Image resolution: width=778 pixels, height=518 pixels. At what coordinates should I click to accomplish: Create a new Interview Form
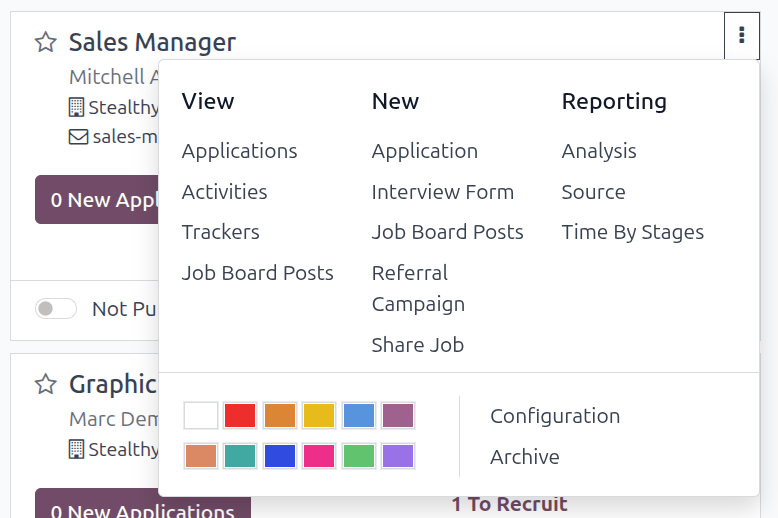442,192
